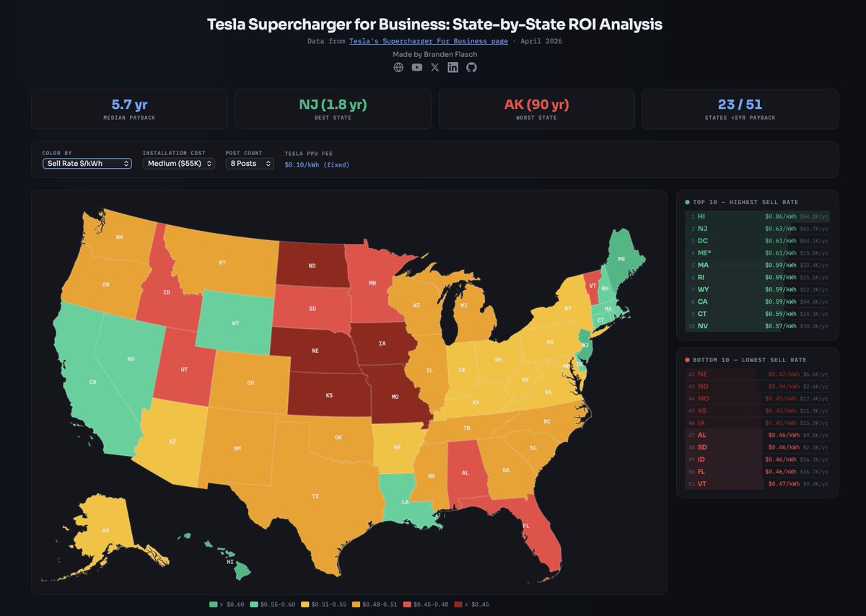This screenshot has width=866, height=616.
Task: Click the SD row in Bottom 10
Action: 757,448
